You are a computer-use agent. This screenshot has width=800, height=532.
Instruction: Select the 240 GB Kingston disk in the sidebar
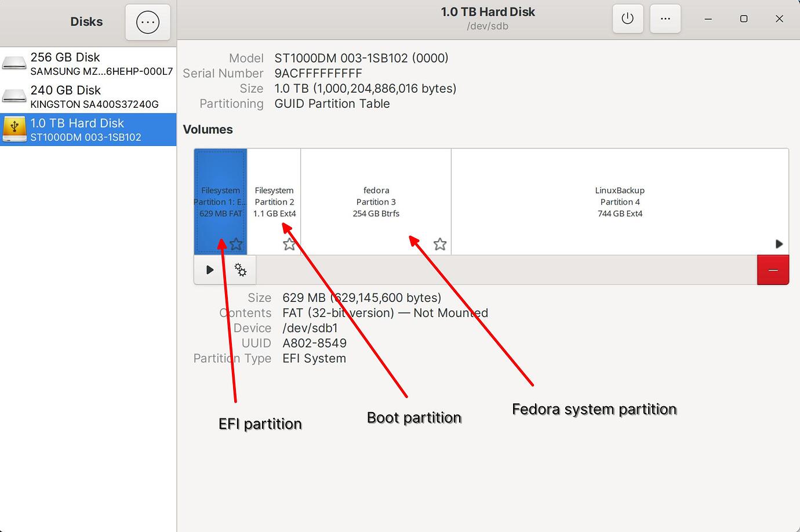coord(87,96)
